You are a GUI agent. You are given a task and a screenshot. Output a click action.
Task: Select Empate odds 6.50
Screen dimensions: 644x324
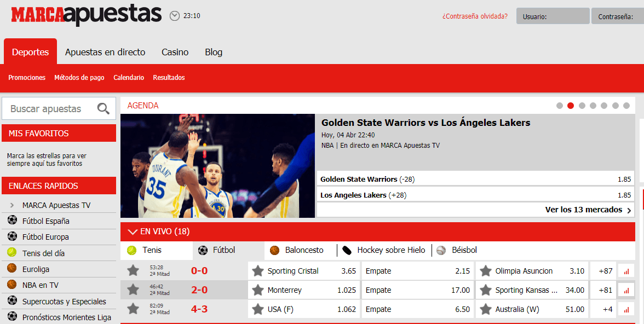(x=418, y=309)
